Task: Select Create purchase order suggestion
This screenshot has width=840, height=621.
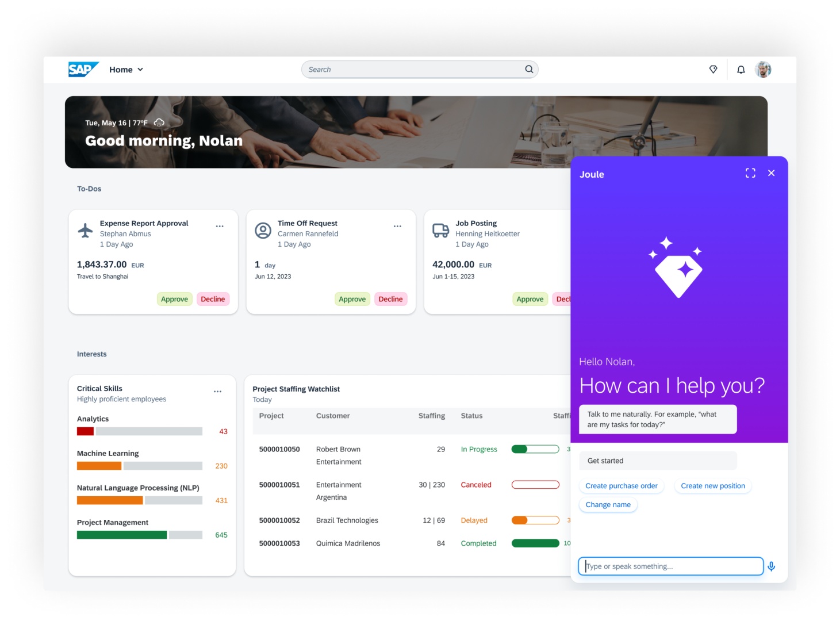Action: pyautogui.click(x=621, y=486)
